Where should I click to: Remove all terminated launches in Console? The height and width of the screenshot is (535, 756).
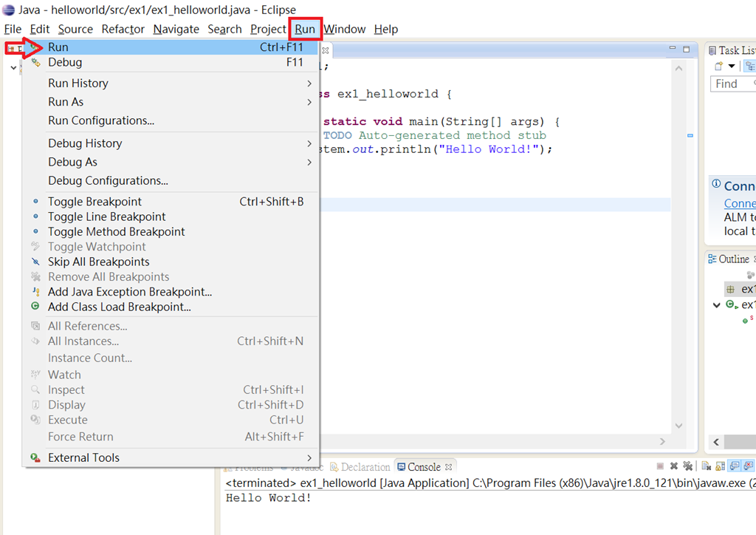[x=688, y=466]
